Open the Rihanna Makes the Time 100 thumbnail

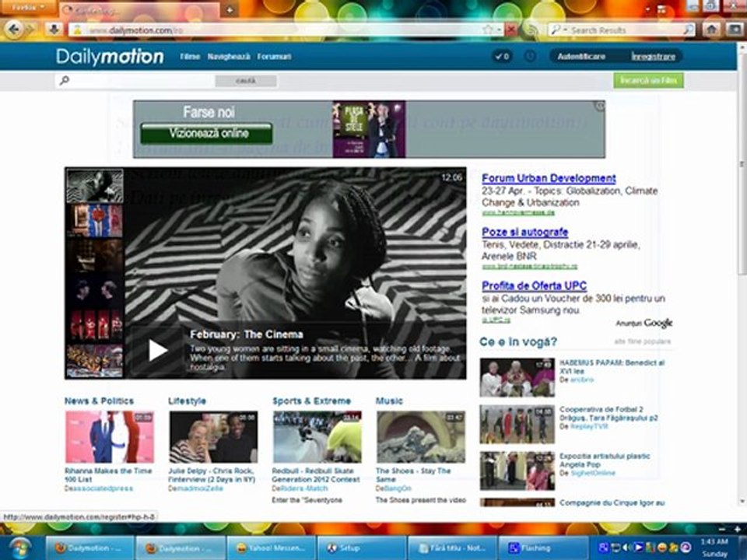point(110,436)
